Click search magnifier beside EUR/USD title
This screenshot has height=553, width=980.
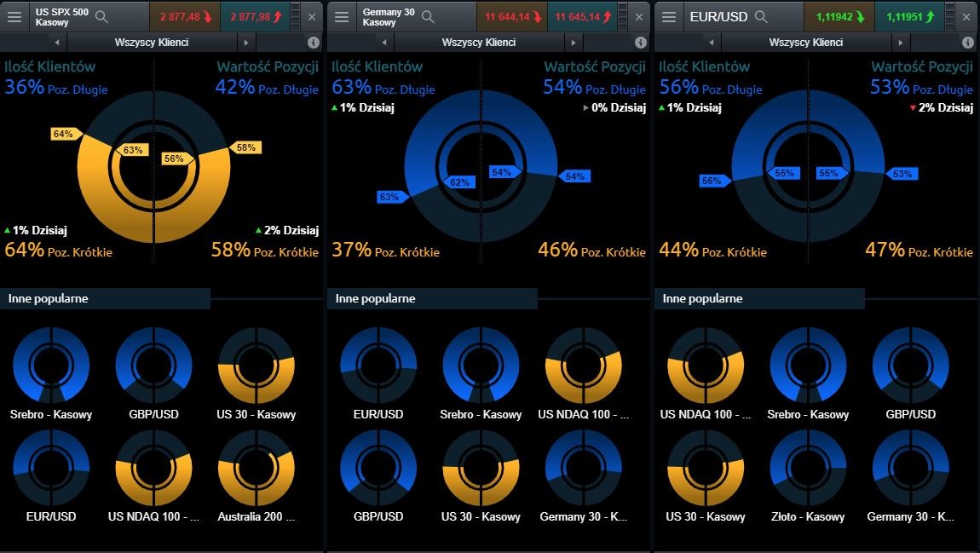(x=761, y=17)
